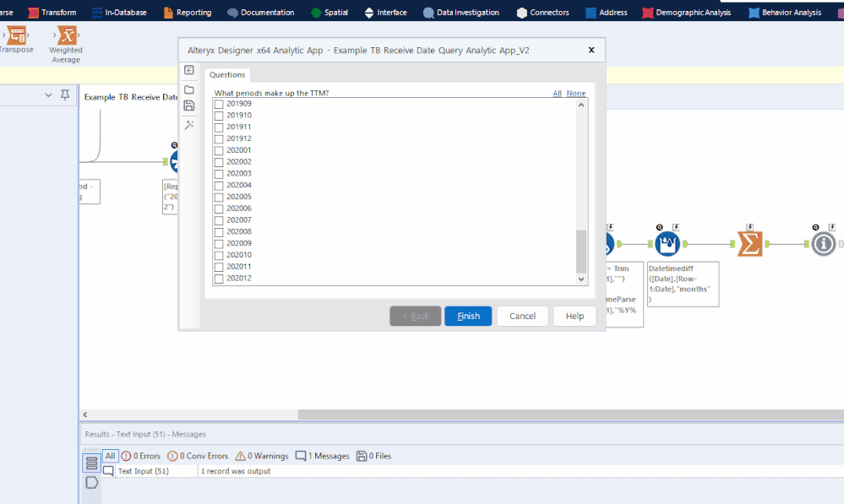Open the Data Investigation tool category
The image size is (844, 504).
point(461,13)
